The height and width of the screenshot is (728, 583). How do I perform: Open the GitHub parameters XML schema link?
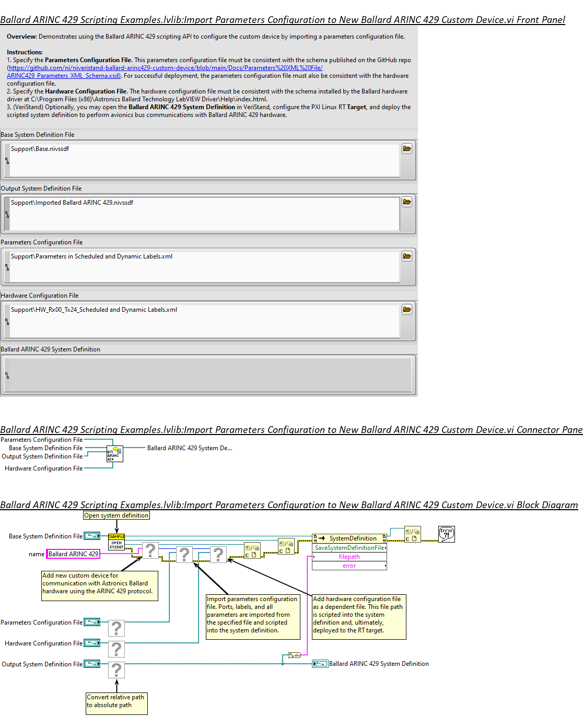tap(165, 72)
